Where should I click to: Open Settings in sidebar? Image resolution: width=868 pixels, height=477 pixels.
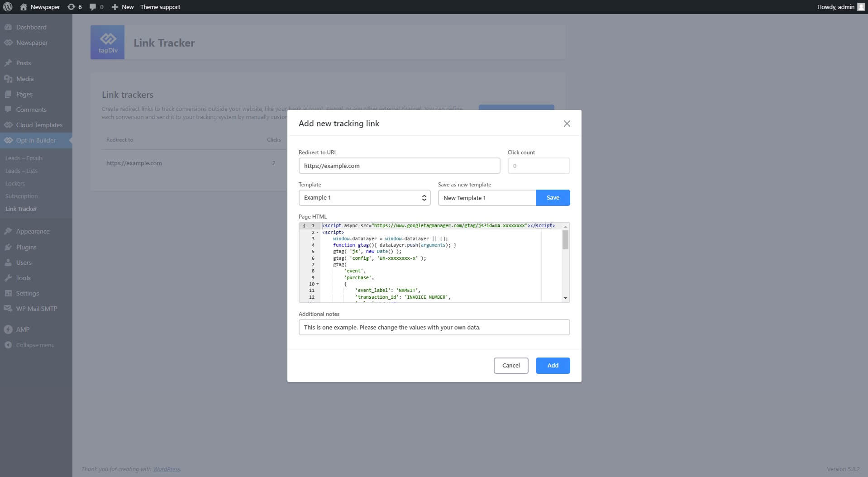point(27,293)
